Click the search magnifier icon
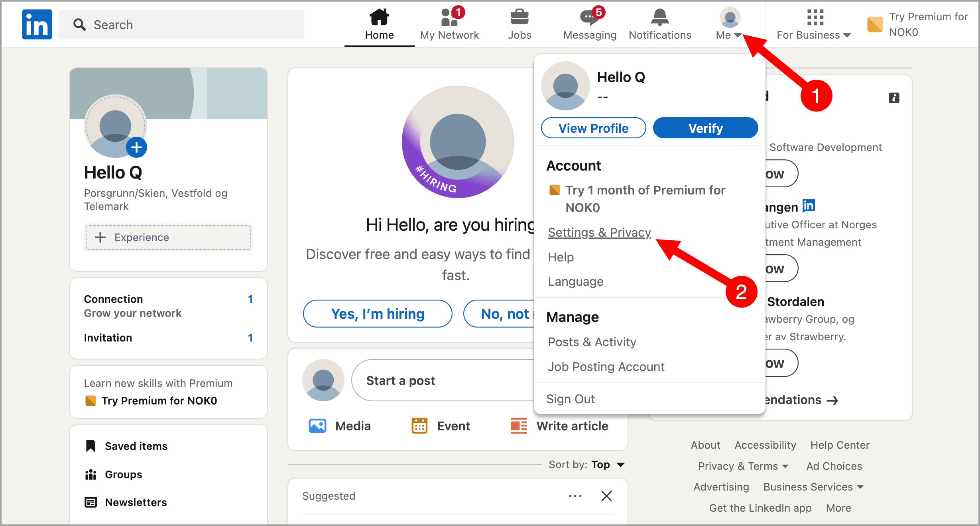 79,25
